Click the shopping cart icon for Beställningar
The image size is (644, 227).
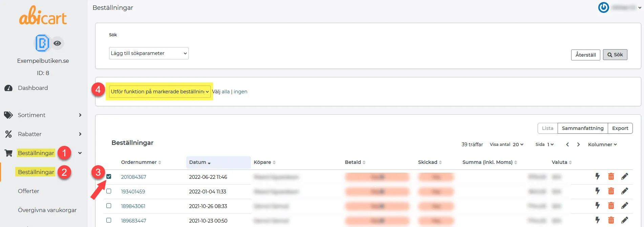coord(8,153)
